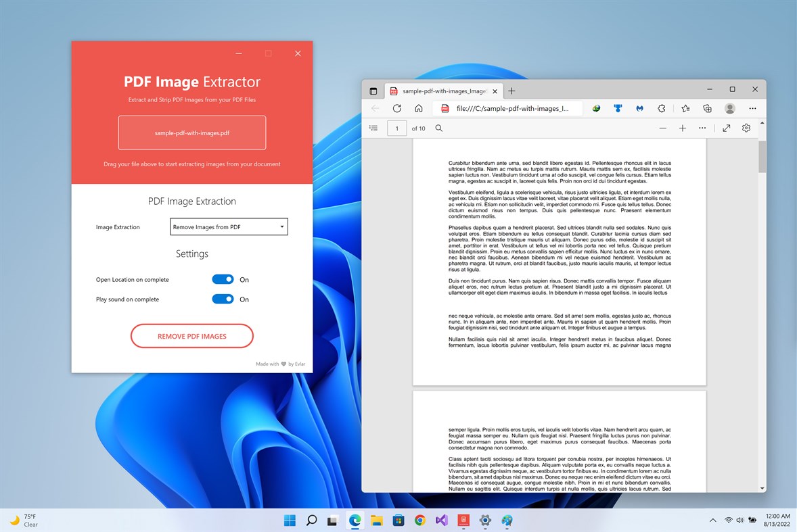The height and width of the screenshot is (532, 797).
Task: Click the IDM extension icon
Action: point(595,108)
